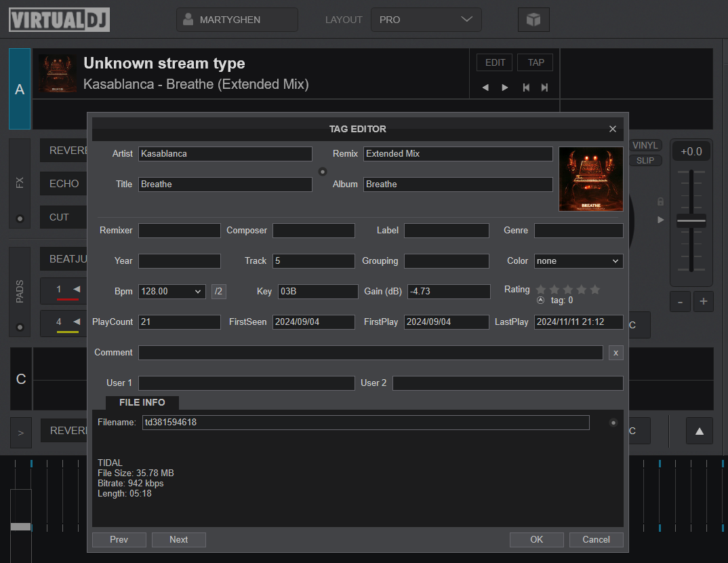Image resolution: width=728 pixels, height=563 pixels.
Task: Click the deck A album cover thumbnail
Action: click(x=58, y=73)
